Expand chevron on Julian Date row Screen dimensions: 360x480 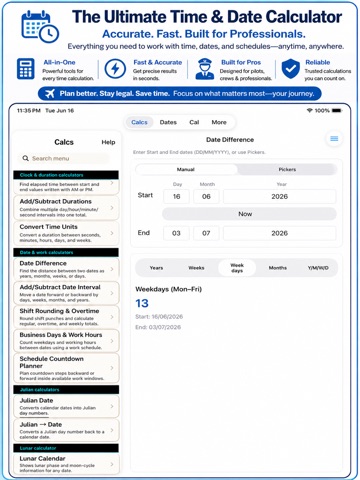tap(112, 406)
